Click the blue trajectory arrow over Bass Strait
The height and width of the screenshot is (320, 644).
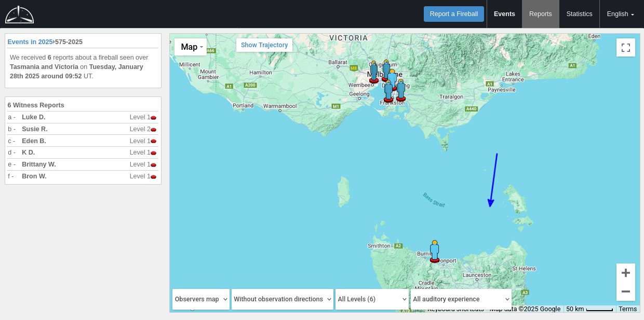492,179
